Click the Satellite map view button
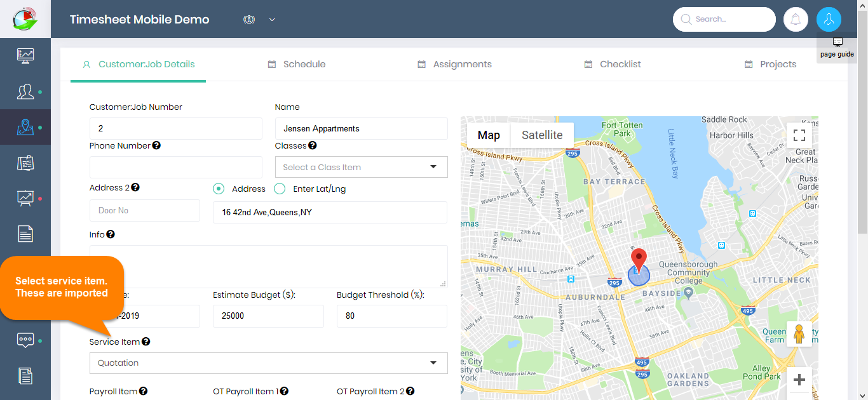 point(542,135)
